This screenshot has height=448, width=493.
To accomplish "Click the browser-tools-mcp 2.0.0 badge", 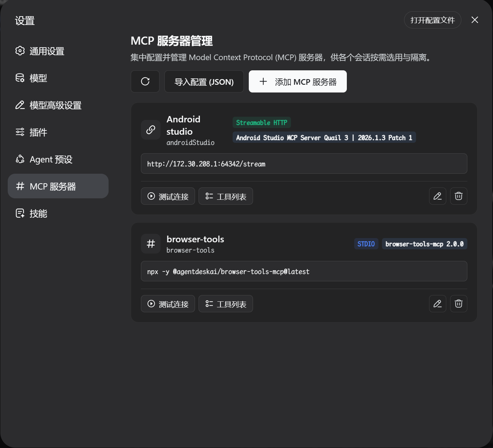I will (x=424, y=244).
